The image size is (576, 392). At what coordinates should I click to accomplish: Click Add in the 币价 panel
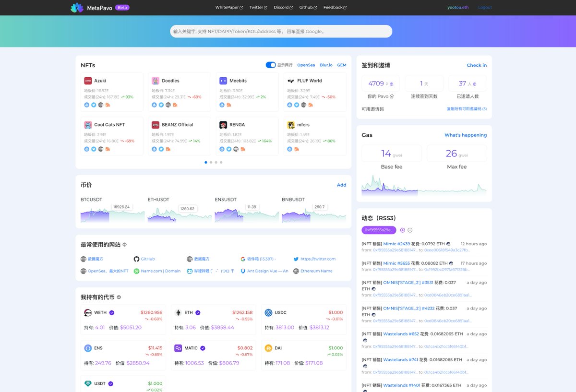point(341,185)
